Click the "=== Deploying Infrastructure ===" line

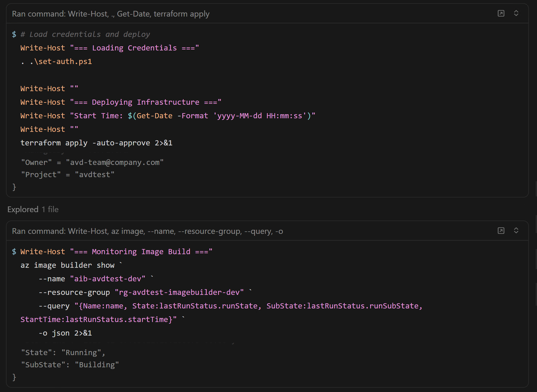tap(121, 102)
